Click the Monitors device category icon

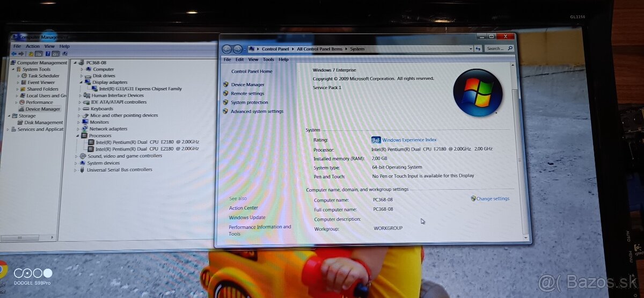[x=85, y=122]
